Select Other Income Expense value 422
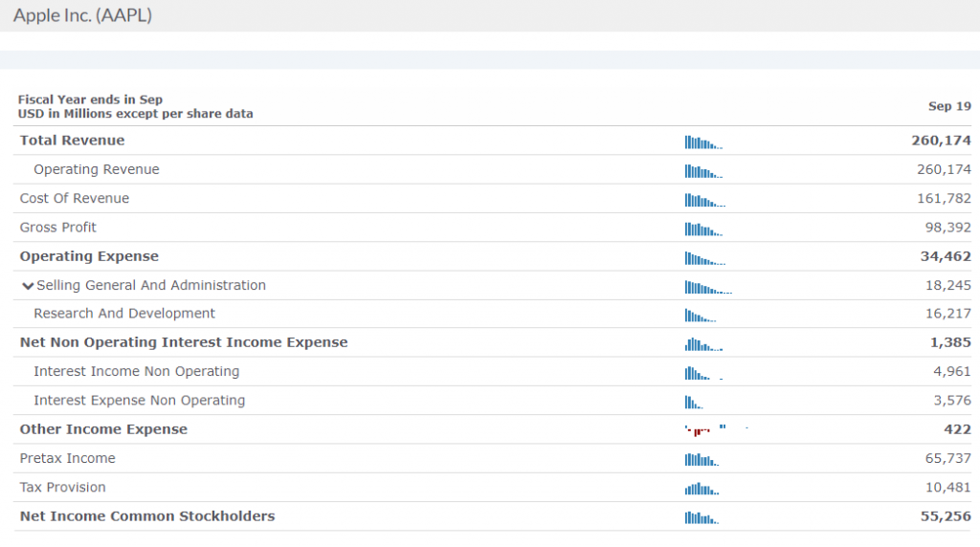Screen dimensions: 980x547 (x=957, y=429)
